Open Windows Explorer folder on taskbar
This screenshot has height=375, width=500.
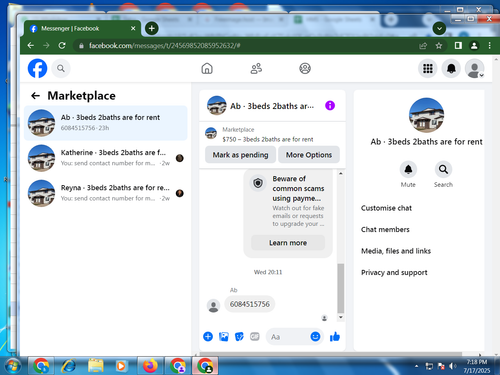coord(96,366)
